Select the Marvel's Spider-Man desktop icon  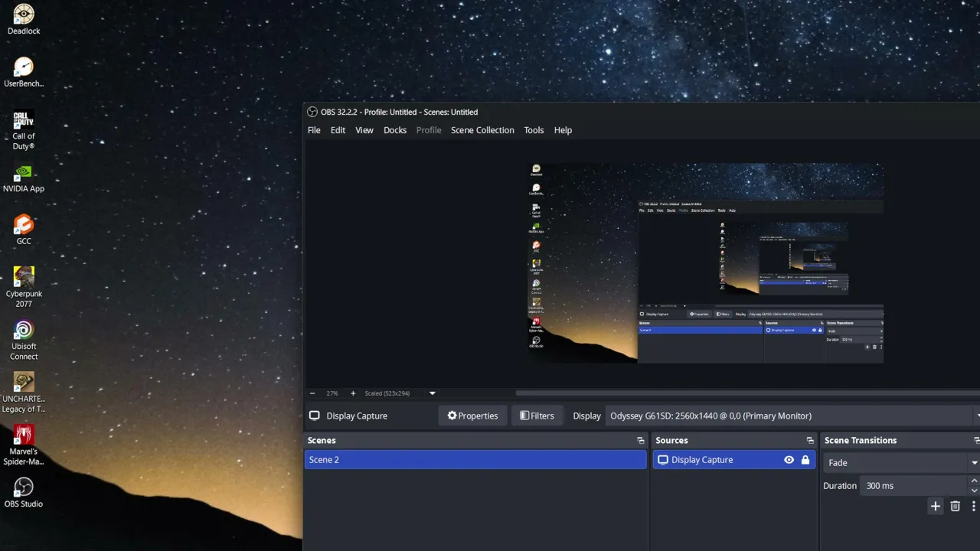pos(24,445)
